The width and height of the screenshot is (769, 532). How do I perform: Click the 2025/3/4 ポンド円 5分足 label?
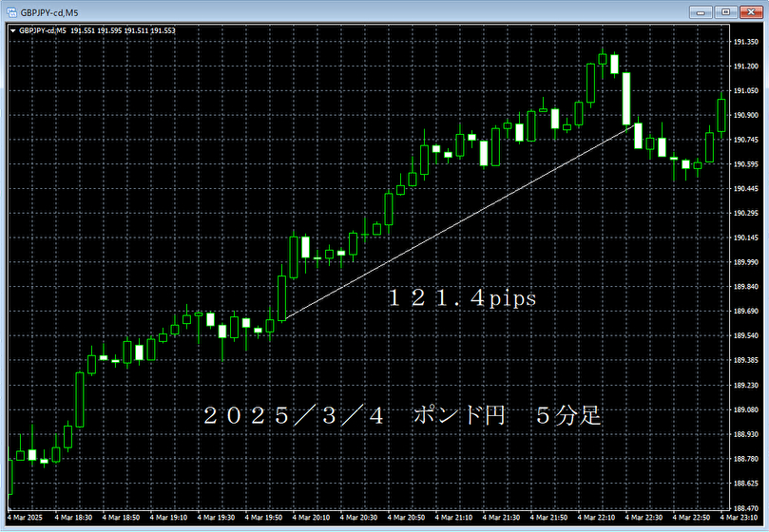pos(402,416)
